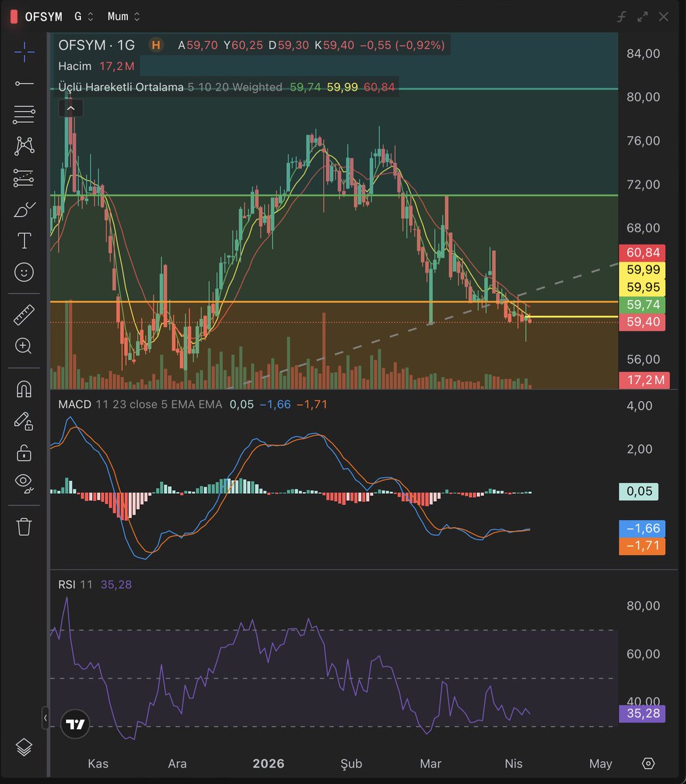Activate the zoom-in magnifier tool
Image resolution: width=686 pixels, height=784 pixels.
(24, 346)
